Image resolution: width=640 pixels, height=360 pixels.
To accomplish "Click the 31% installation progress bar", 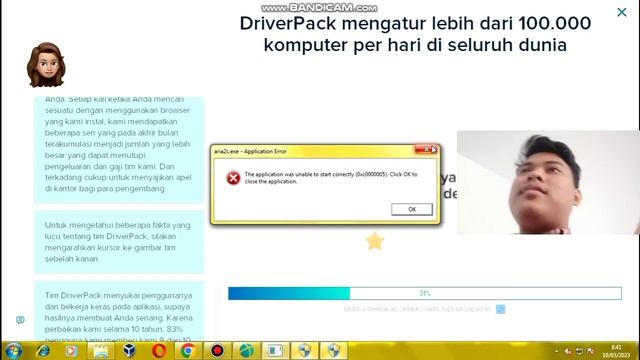I will [425, 293].
